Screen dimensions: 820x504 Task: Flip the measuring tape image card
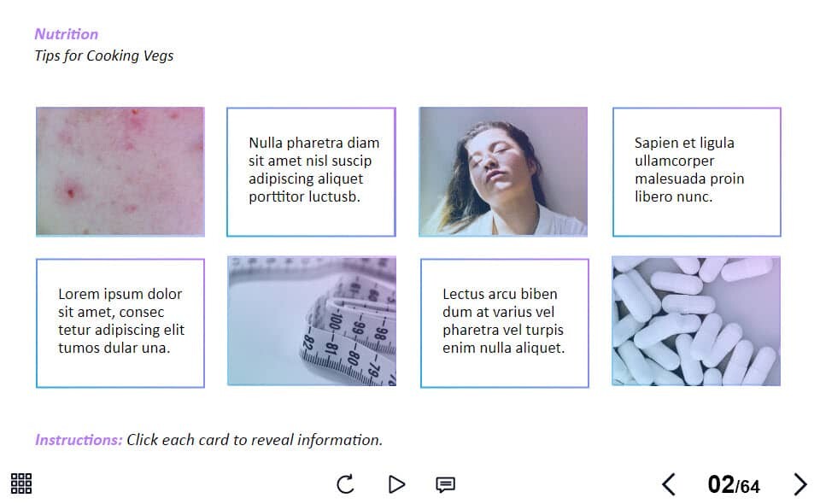(x=312, y=321)
